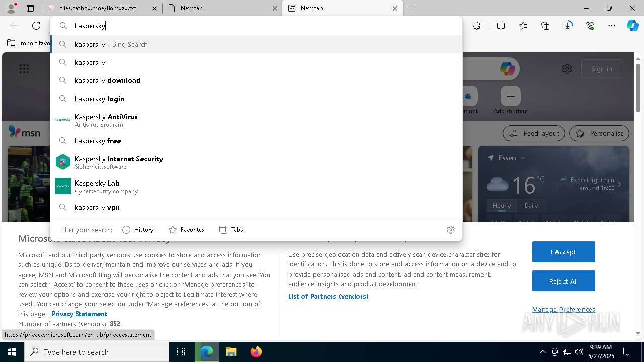The height and width of the screenshot is (362, 644).
Task: Close the files.catbox.moe tab
Action: [x=154, y=8]
